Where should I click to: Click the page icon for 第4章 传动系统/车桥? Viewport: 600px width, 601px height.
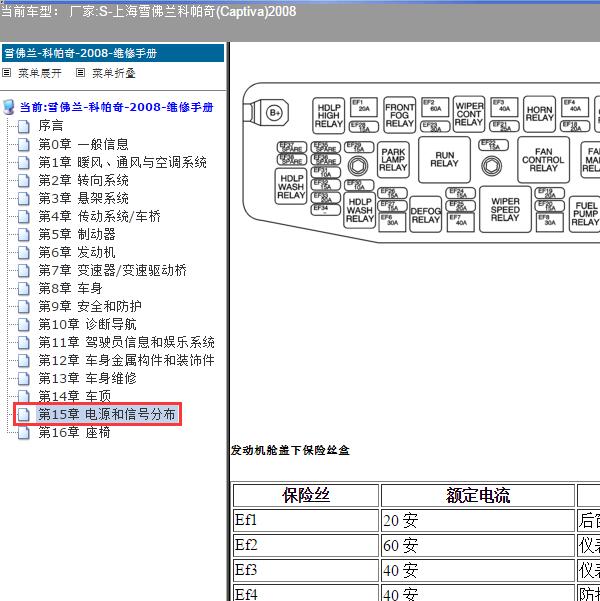pyautogui.click(x=23, y=216)
